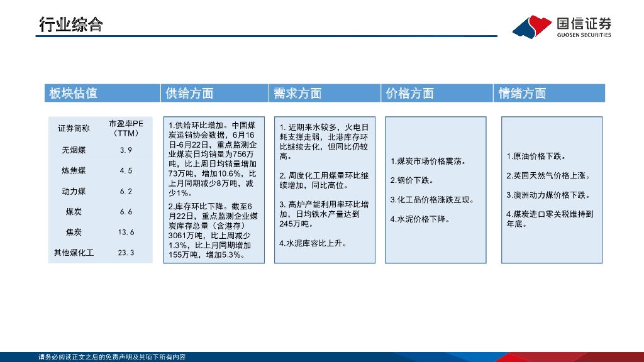Select the 板块估值 column header
The width and height of the screenshot is (644, 362).
[x=103, y=93]
